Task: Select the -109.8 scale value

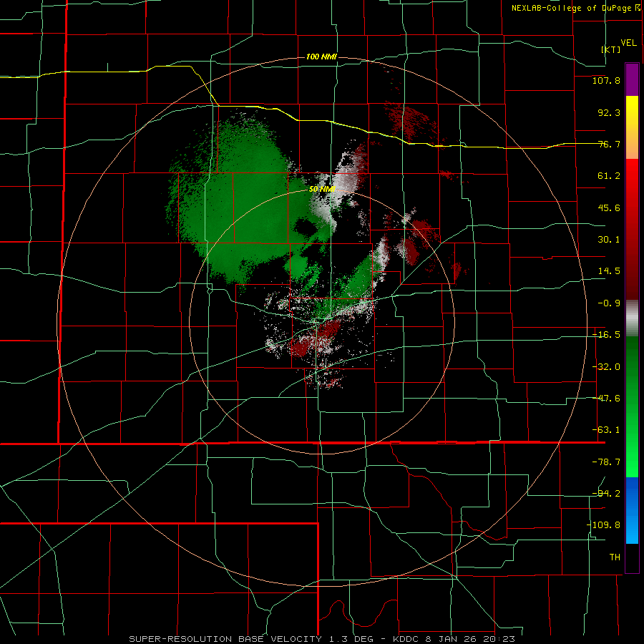Action: (x=603, y=525)
